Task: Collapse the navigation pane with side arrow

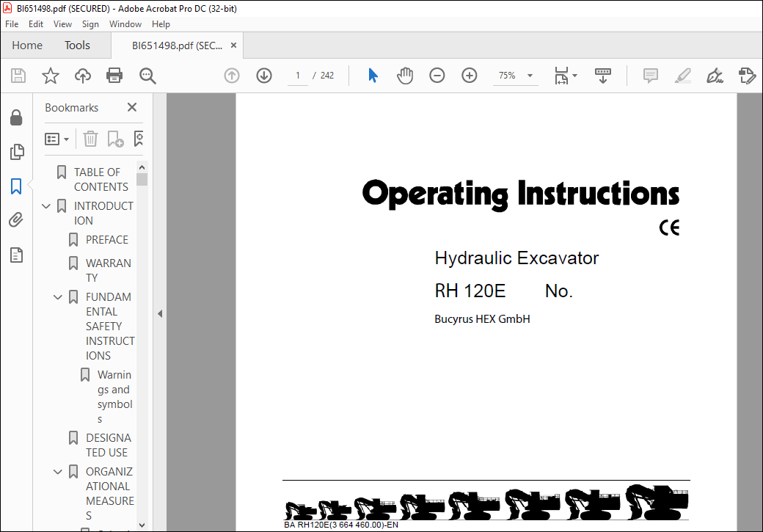Action: point(160,314)
